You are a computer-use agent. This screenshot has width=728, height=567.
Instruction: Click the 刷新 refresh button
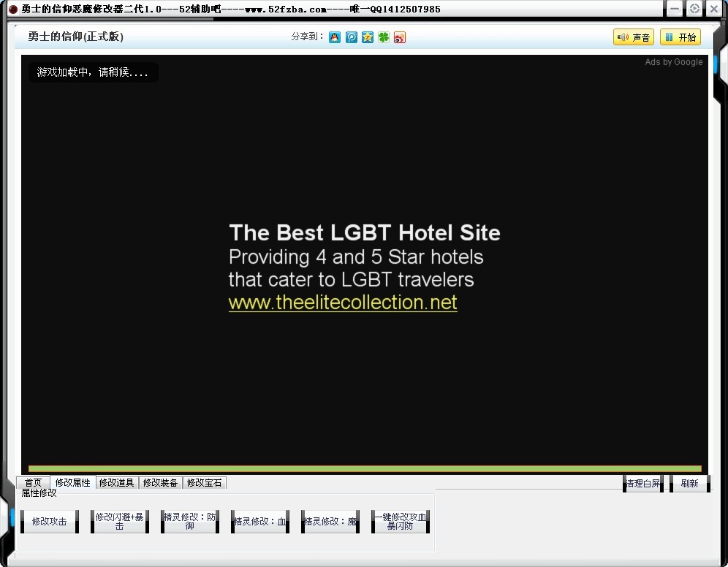point(689,484)
